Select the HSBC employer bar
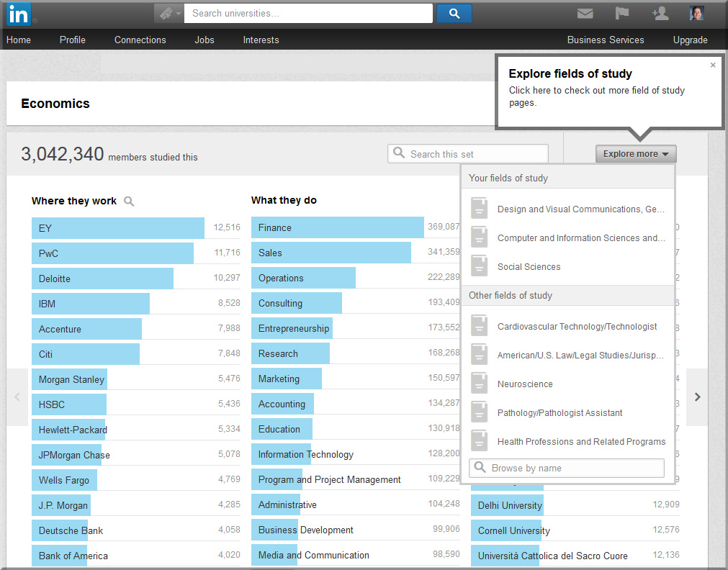The height and width of the screenshot is (570, 728). 68,404
